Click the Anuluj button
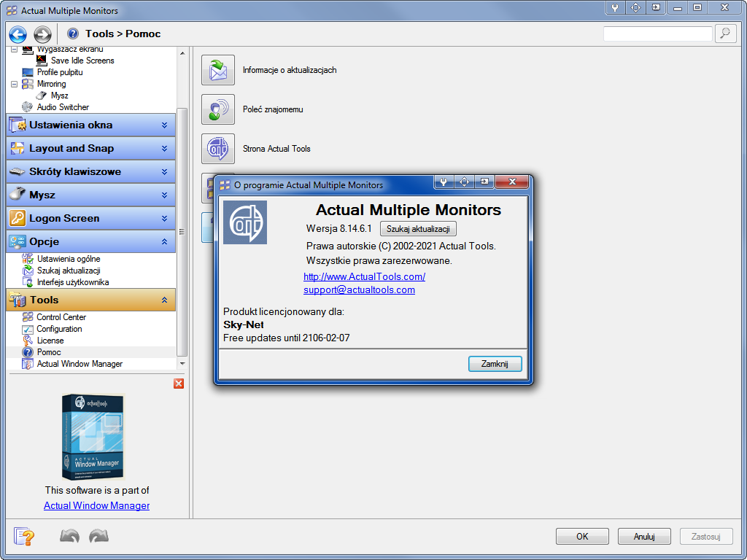This screenshot has height=560, width=747. 644,536
